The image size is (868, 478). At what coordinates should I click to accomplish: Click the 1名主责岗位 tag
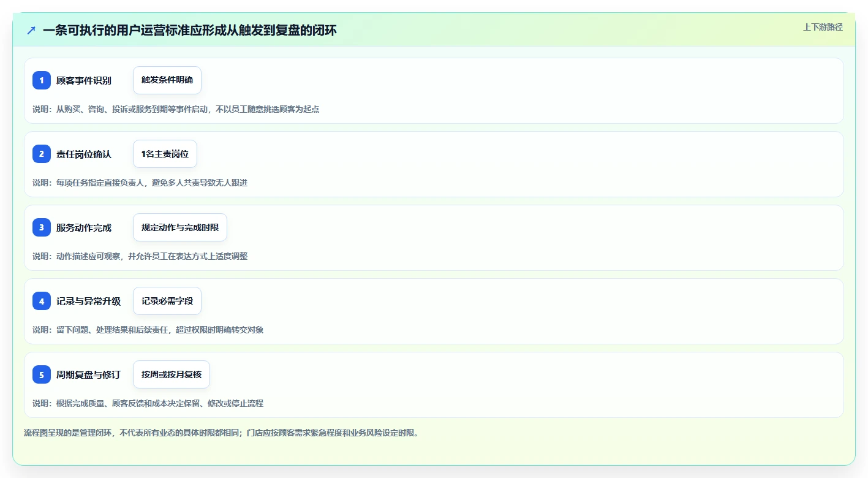(x=165, y=154)
